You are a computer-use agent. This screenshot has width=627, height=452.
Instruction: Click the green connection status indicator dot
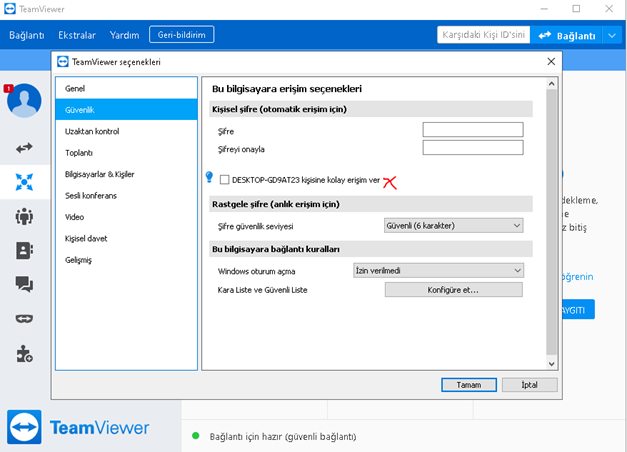(x=196, y=436)
